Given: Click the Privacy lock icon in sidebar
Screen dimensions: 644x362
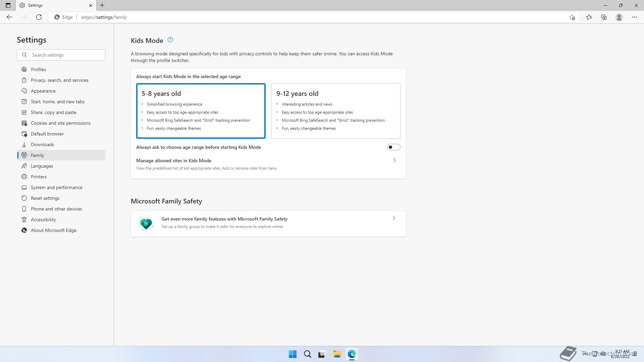Looking at the screenshot, I should pyautogui.click(x=24, y=80).
